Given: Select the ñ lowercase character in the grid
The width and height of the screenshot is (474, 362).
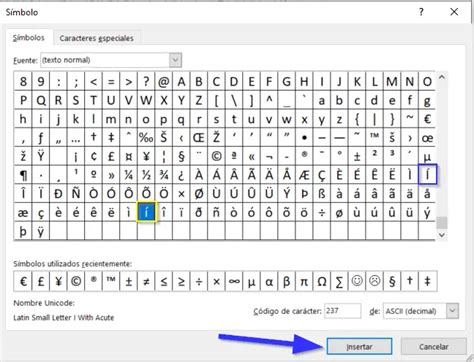Looking at the screenshot, I should pyautogui.click(x=216, y=213).
